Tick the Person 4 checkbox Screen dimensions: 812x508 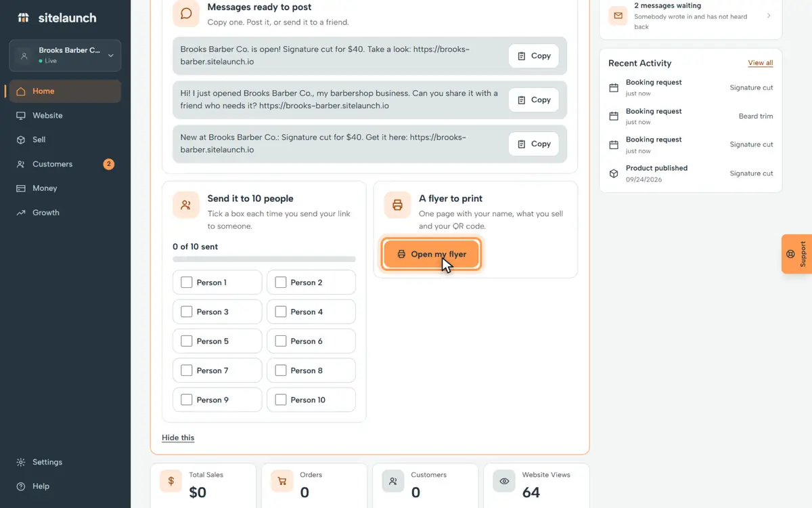point(281,312)
